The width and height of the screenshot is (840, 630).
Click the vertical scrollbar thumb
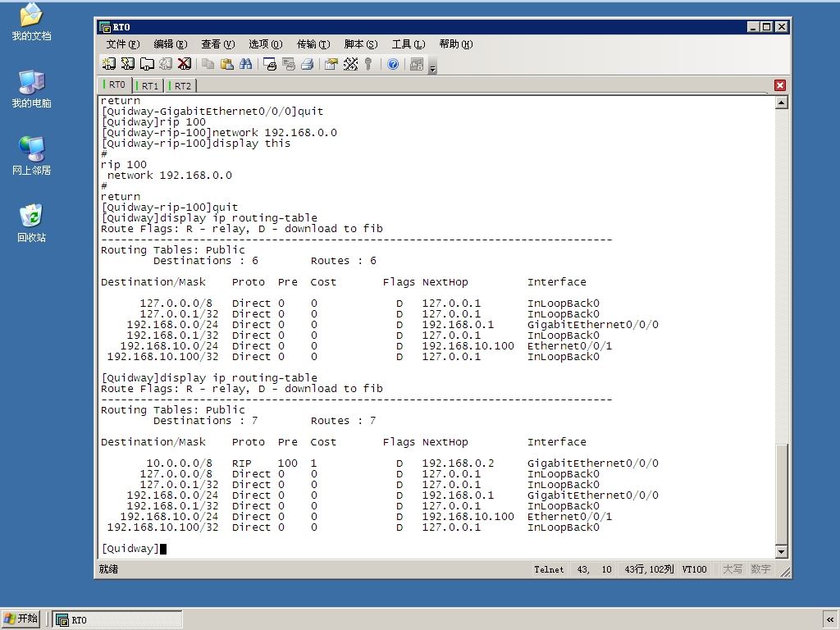(782, 495)
